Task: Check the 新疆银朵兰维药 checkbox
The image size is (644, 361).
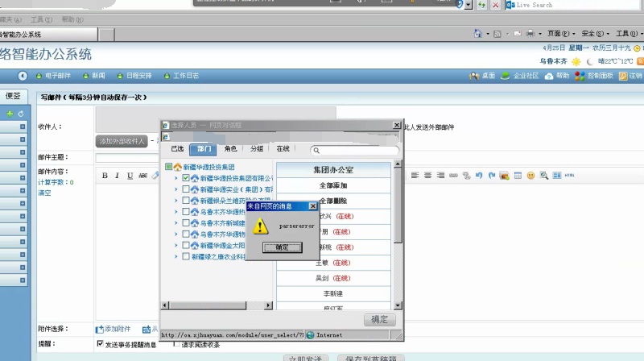Action: tap(186, 200)
